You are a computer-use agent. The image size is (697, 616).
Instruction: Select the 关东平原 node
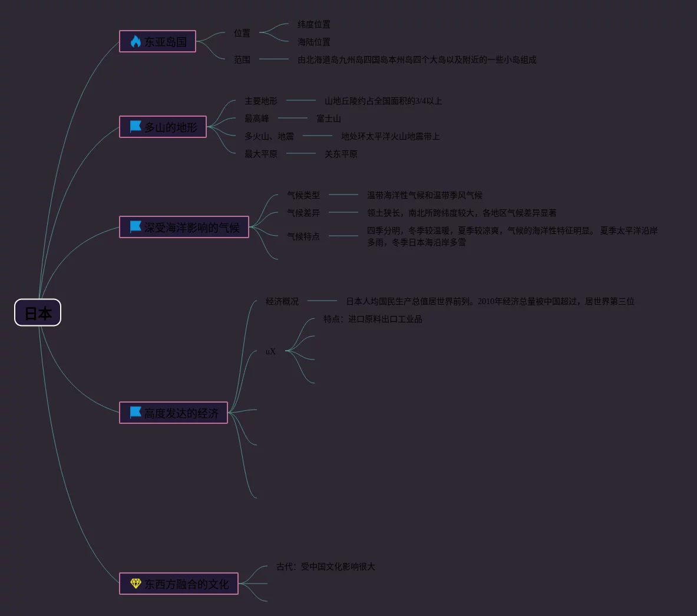tap(341, 154)
